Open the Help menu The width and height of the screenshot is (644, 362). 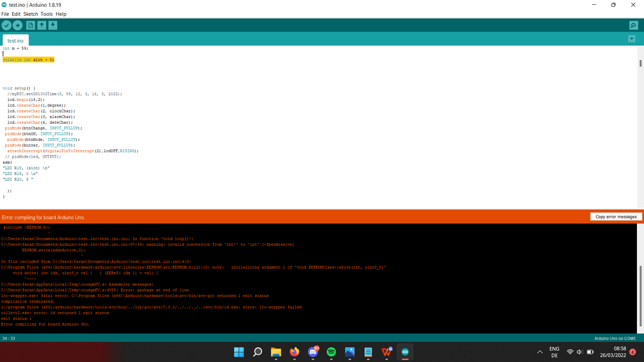61,14
